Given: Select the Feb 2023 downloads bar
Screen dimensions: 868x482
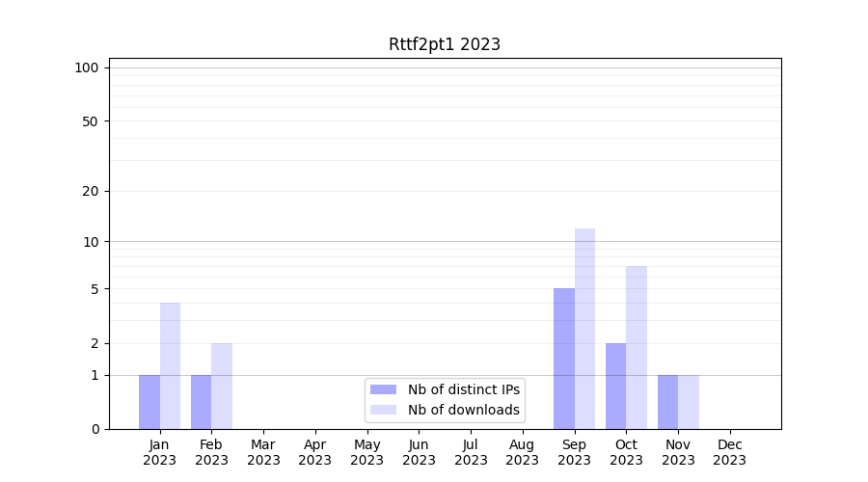Looking at the screenshot, I should pos(222,386).
